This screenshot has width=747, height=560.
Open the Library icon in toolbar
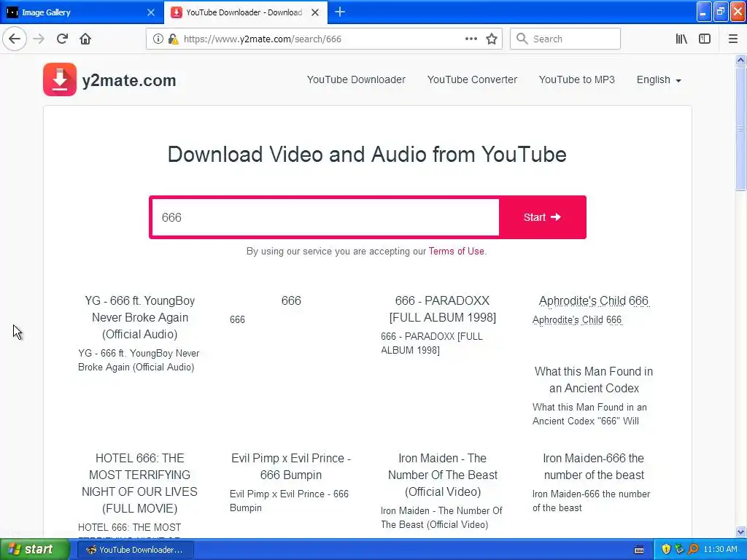pos(681,39)
